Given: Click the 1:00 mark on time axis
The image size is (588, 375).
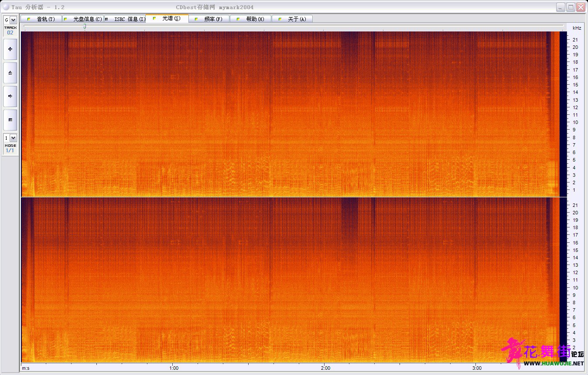Looking at the screenshot, I should coord(174,368).
